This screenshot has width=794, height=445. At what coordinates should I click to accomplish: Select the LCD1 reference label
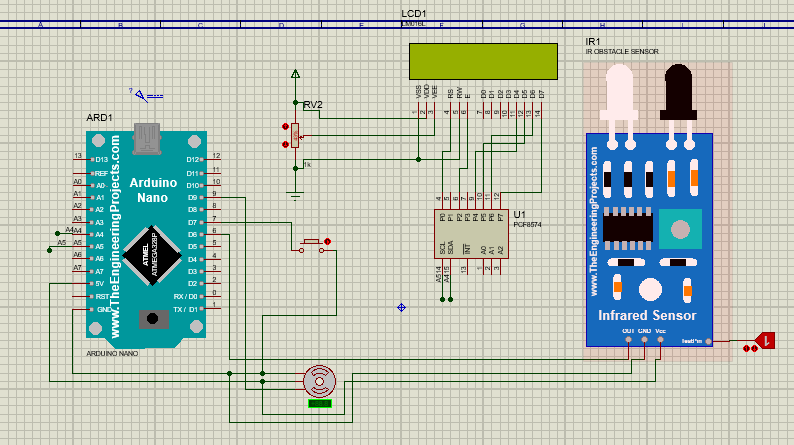[414, 14]
